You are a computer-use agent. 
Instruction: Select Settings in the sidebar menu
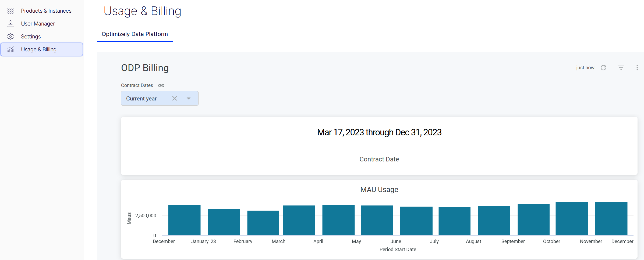click(31, 36)
